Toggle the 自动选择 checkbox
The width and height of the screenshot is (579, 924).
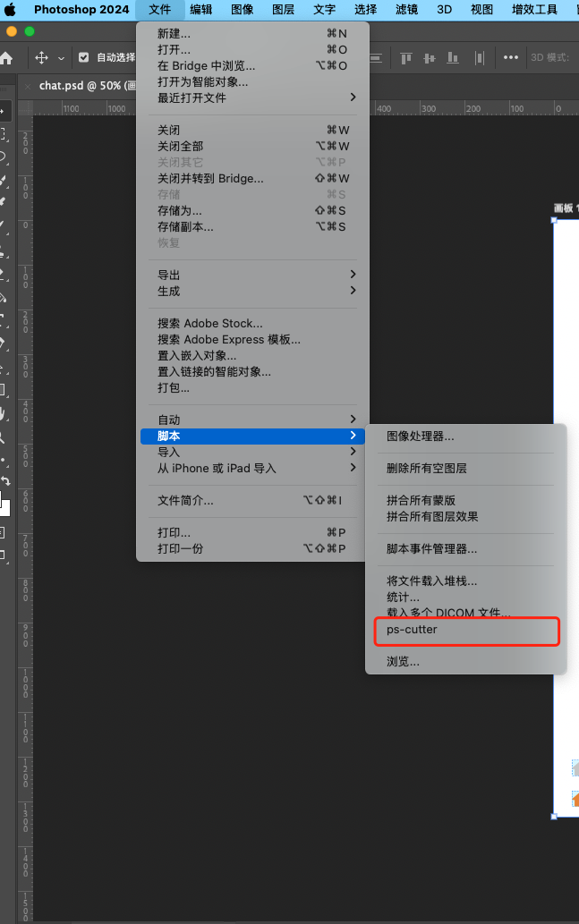(84, 57)
